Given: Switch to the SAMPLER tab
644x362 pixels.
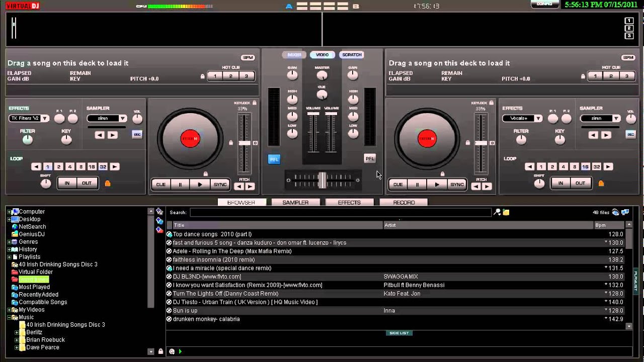Looking at the screenshot, I should [x=295, y=203].
